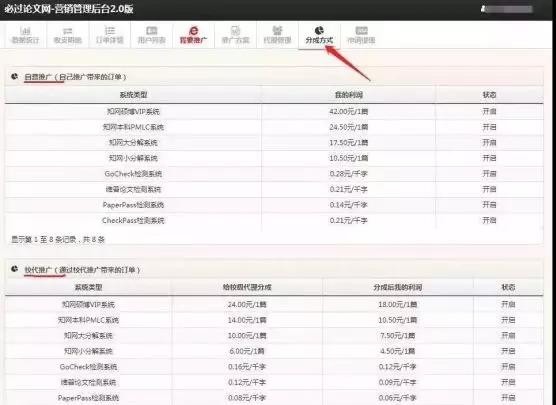This screenshot has width=556, height=405.
Task: Open the 申请提现 tab
Action: (361, 35)
